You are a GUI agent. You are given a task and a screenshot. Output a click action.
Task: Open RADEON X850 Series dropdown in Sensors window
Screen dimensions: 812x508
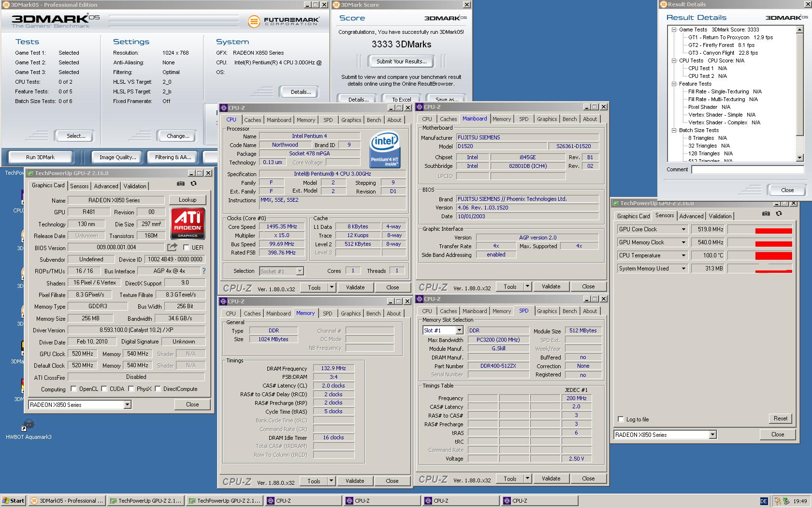(712, 435)
